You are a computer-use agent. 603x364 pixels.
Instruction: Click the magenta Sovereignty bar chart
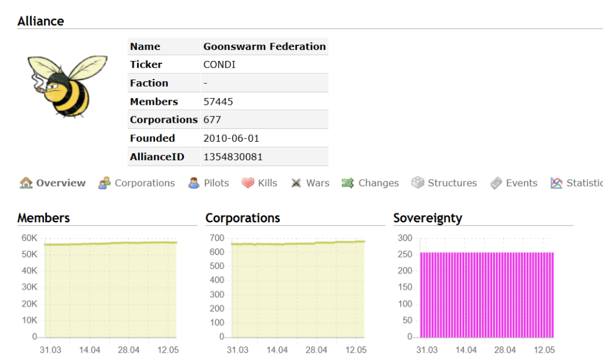[x=487, y=294]
